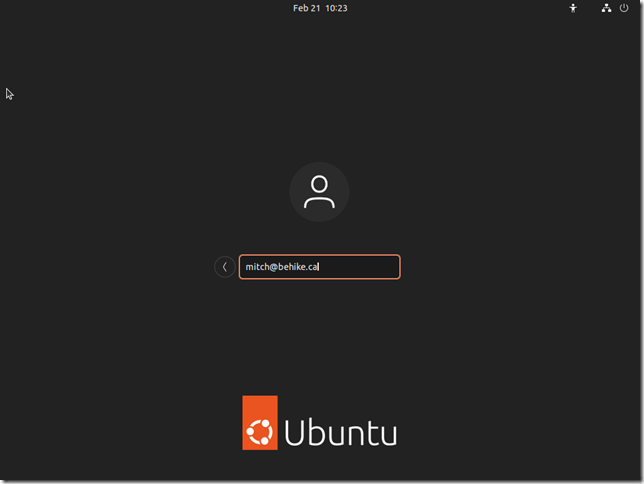The height and width of the screenshot is (484, 644).
Task: Click the "Feb 21" date text
Action: 305,8
